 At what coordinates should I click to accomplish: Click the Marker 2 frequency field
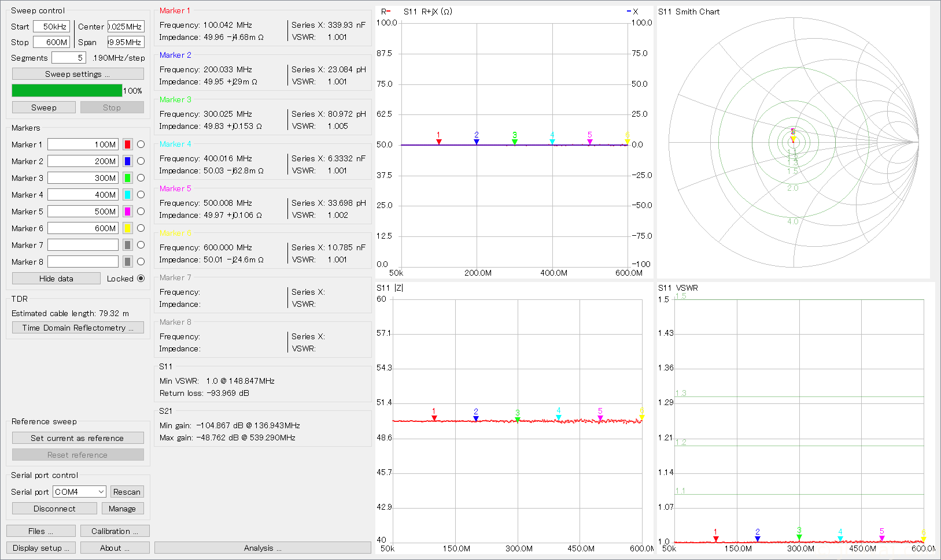(83, 161)
